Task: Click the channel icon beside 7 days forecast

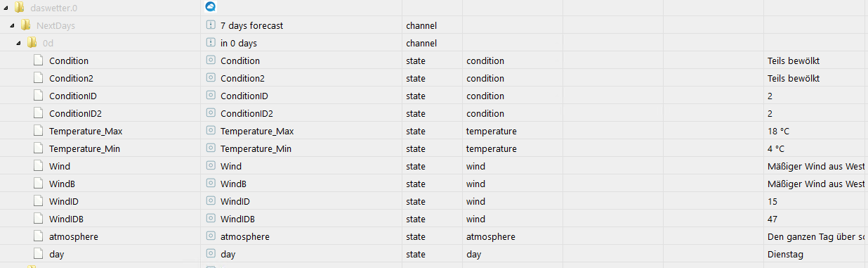Action: coord(210,25)
